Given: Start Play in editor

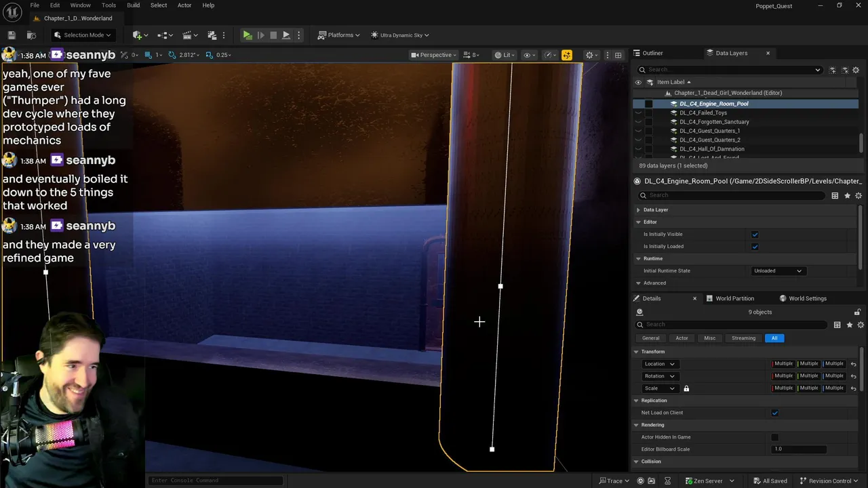Looking at the screenshot, I should tap(248, 35).
